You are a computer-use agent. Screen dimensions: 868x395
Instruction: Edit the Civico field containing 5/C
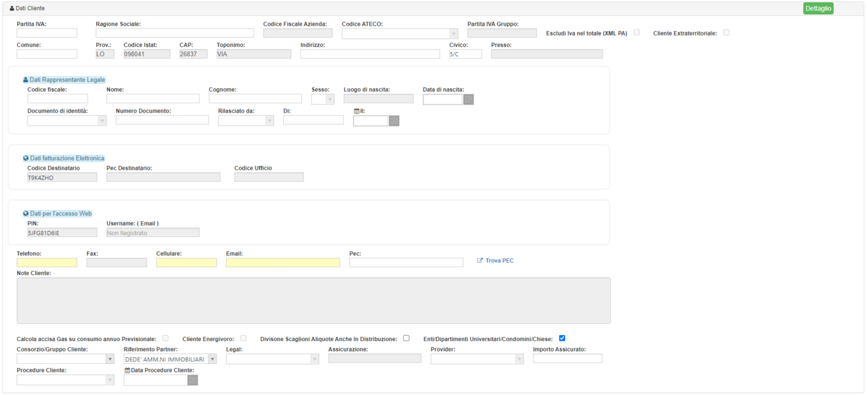466,54
